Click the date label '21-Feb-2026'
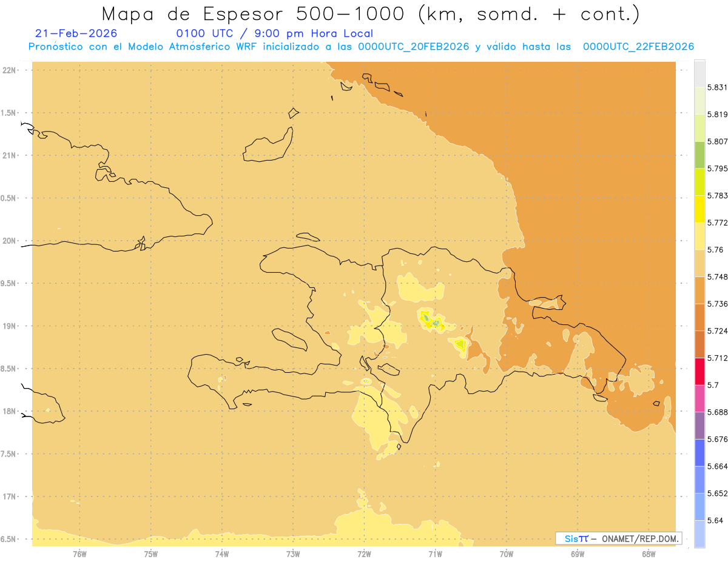 click(76, 33)
